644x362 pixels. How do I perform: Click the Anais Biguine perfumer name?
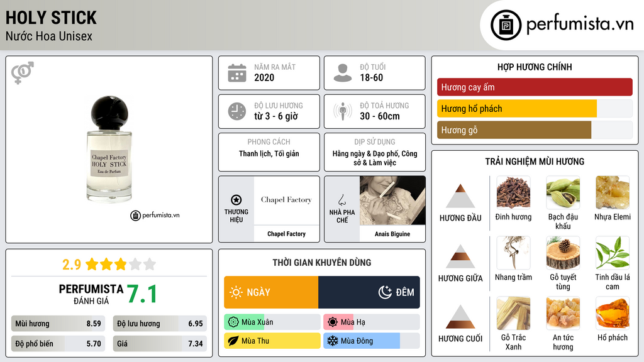(392, 234)
